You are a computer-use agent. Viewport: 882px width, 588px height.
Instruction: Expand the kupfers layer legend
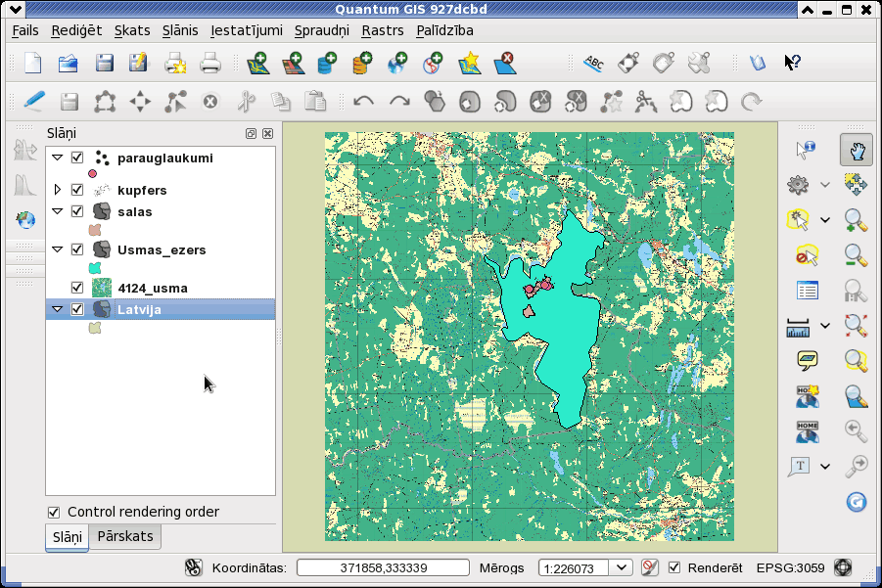[58, 190]
